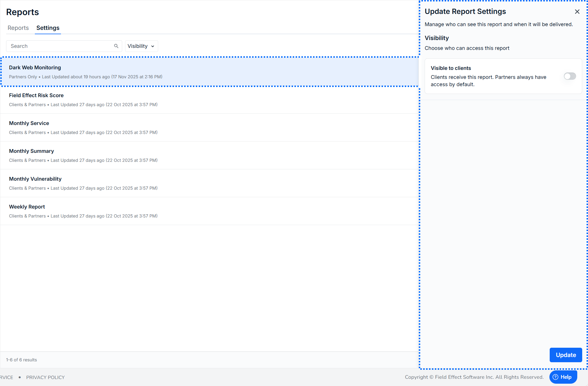
Task: Enable the Visible to clients toggle
Action: [570, 76]
